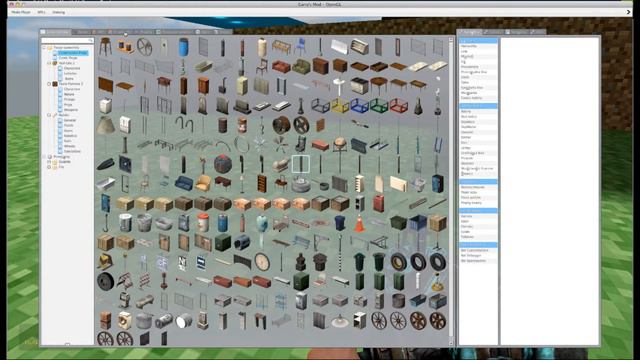Spawn the blue sofa prop
This screenshot has width=640, height=360.
(x=183, y=183)
